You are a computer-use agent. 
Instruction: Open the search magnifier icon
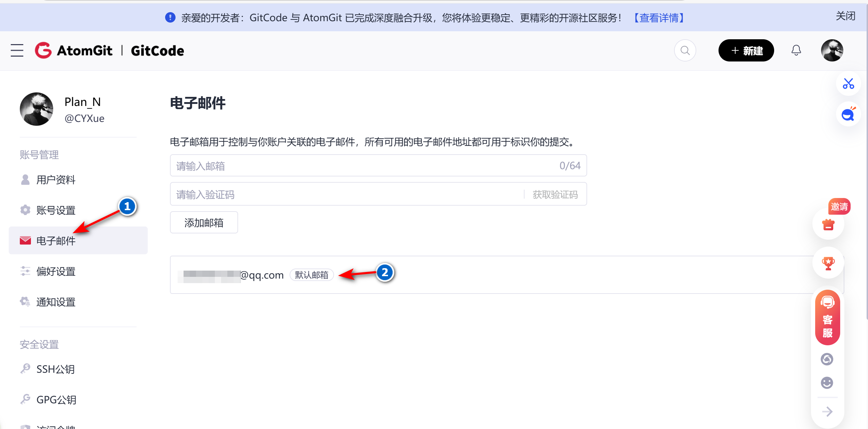click(684, 50)
